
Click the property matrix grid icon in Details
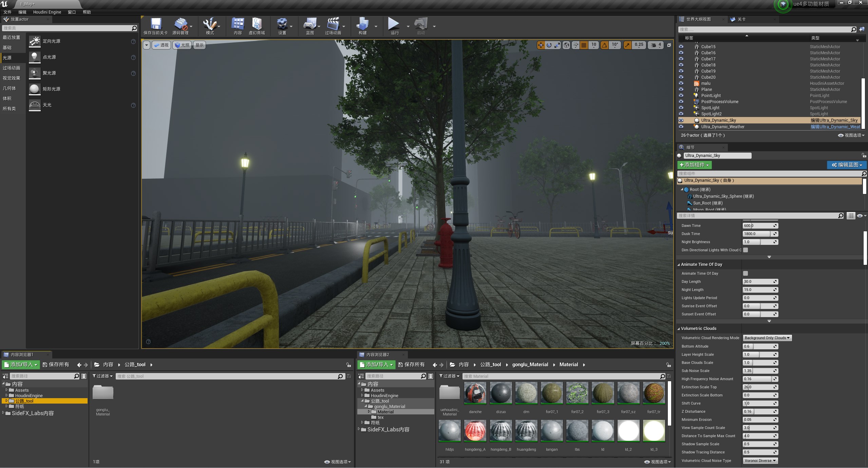pos(851,216)
